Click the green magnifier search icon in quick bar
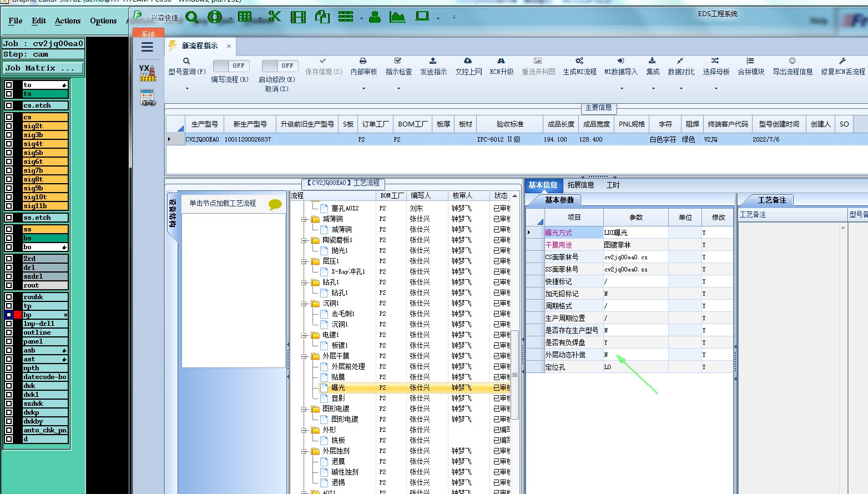Viewport: 868px width, 494px height. pyautogui.click(x=192, y=17)
